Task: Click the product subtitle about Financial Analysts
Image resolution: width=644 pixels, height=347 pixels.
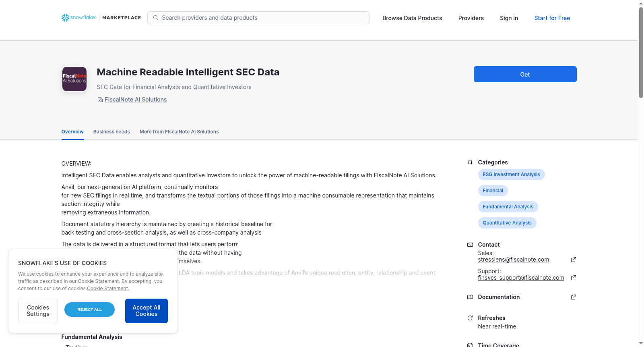Action: (174, 87)
